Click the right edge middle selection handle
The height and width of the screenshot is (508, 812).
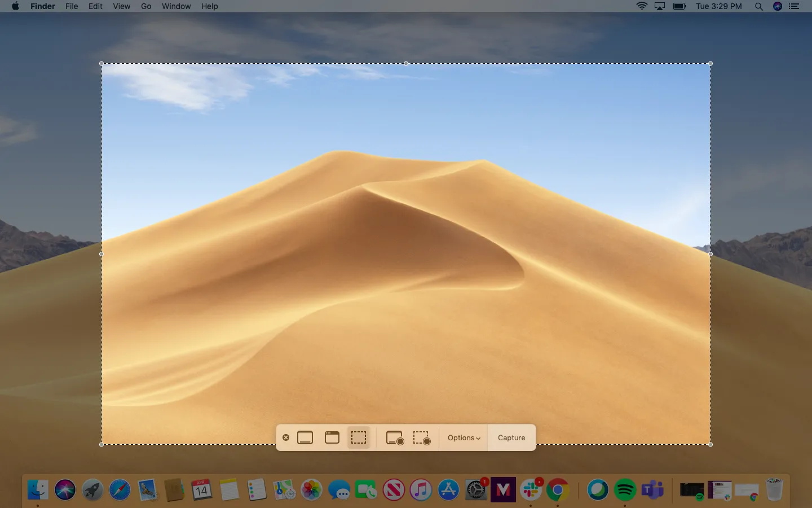pos(710,254)
